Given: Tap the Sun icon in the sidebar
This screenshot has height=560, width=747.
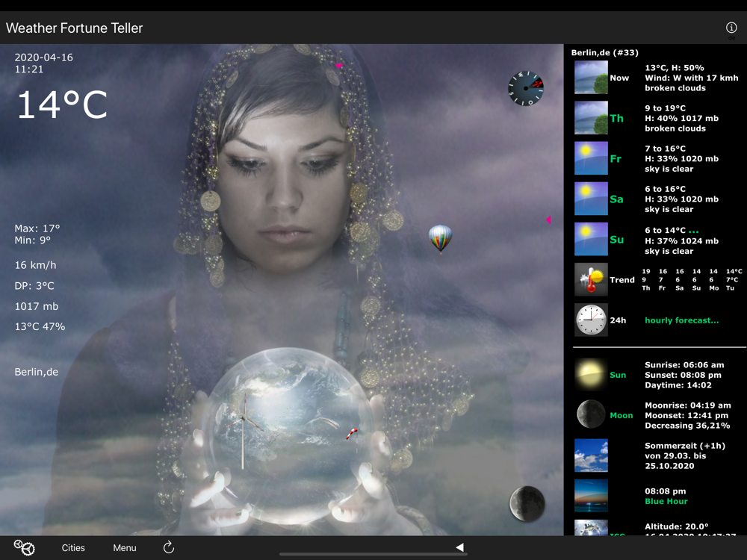Looking at the screenshot, I should (591, 375).
